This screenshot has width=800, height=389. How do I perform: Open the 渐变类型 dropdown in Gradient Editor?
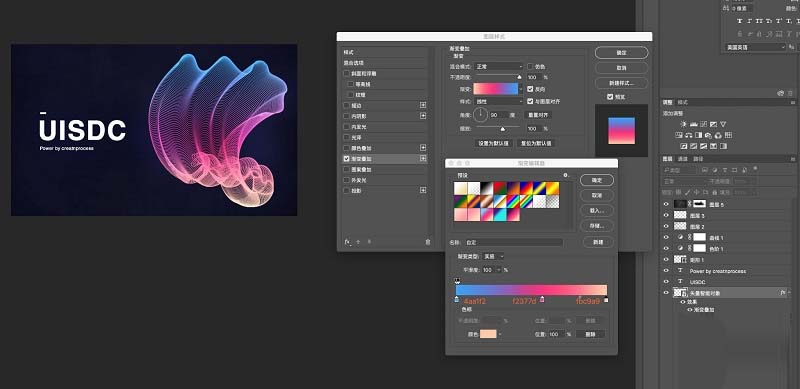coord(493,256)
